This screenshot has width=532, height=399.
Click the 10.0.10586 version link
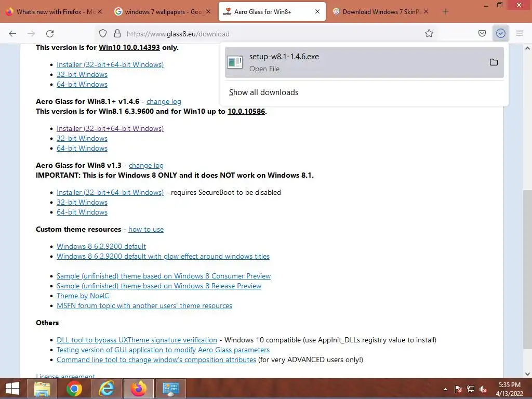tap(246, 111)
